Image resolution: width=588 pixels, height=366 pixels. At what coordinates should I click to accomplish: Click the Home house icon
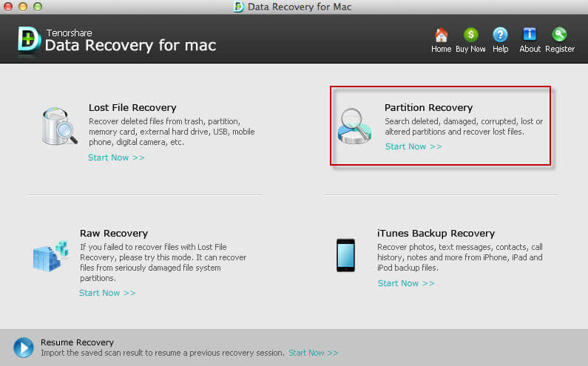441,35
